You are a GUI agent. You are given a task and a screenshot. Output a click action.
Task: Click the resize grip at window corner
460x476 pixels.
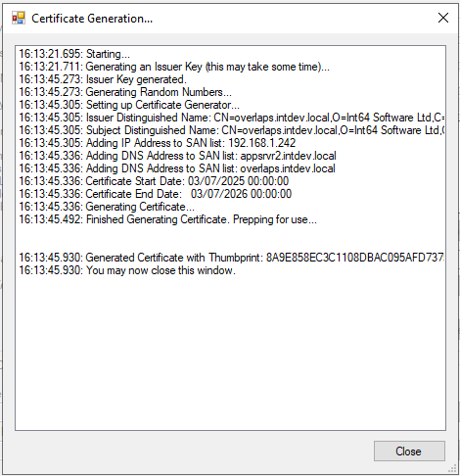click(452, 468)
